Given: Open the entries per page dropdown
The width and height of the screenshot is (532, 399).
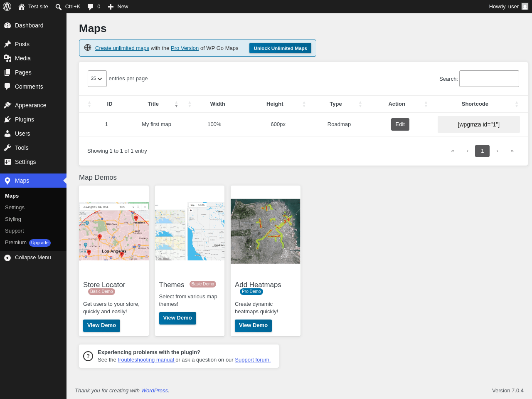Looking at the screenshot, I should pos(97,79).
